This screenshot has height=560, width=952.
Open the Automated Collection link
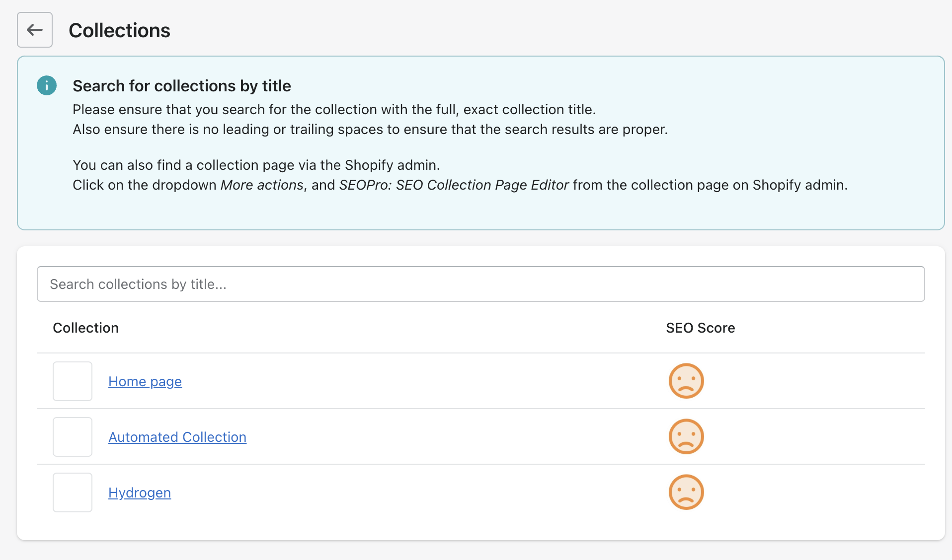pyautogui.click(x=177, y=437)
